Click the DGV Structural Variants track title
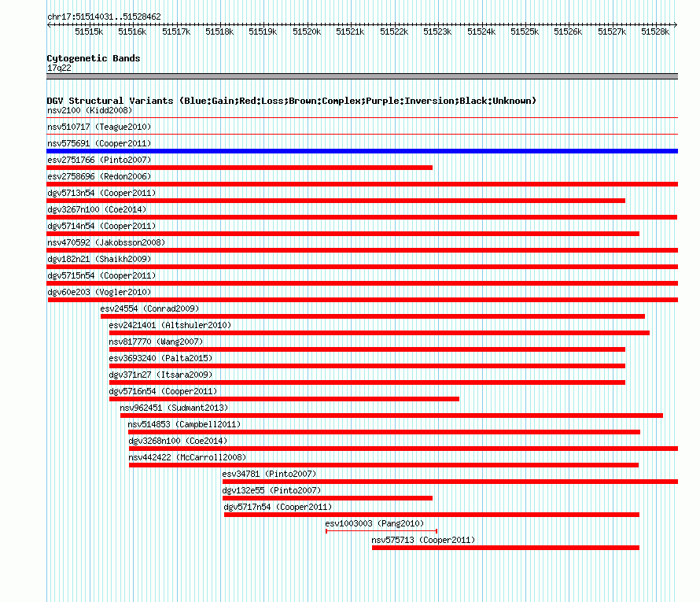700x602 pixels. click(x=292, y=101)
